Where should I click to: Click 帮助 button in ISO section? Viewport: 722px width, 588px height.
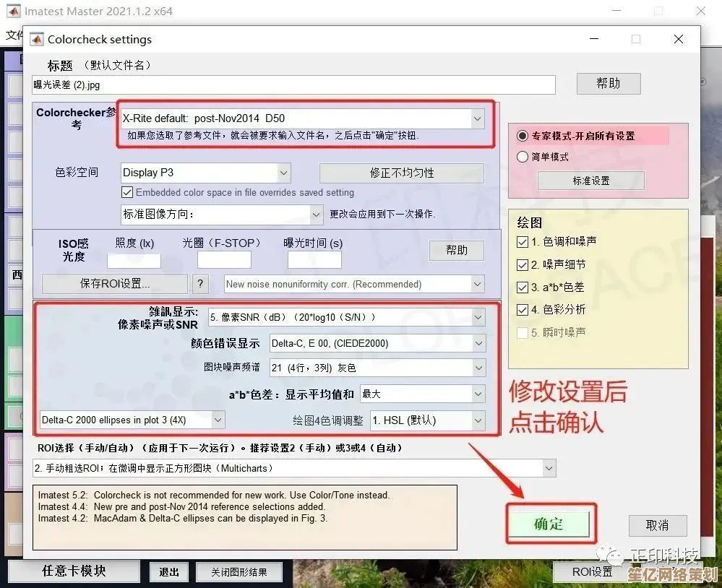[x=456, y=250]
